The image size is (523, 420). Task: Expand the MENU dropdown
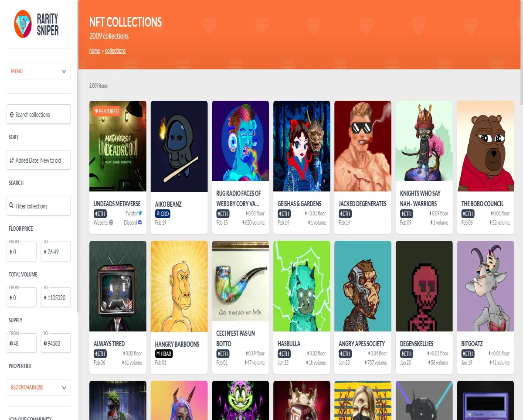[x=38, y=71]
